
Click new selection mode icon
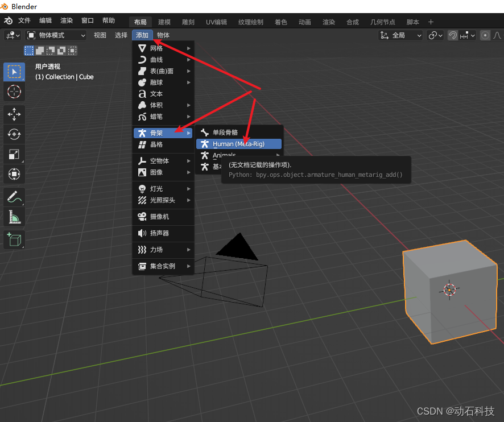click(x=29, y=51)
